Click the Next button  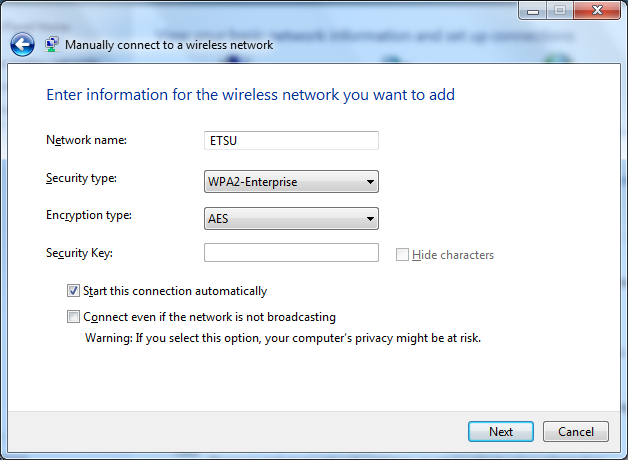pos(501,432)
